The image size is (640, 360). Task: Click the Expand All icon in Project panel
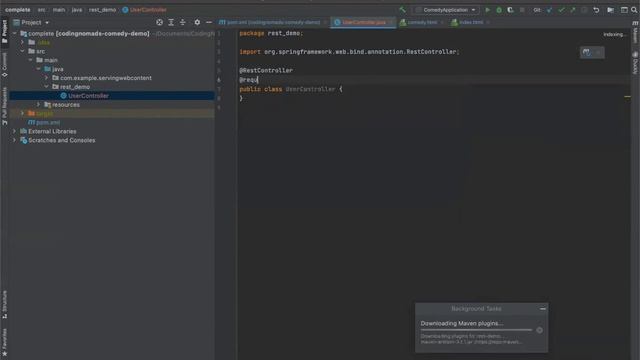pos(171,22)
